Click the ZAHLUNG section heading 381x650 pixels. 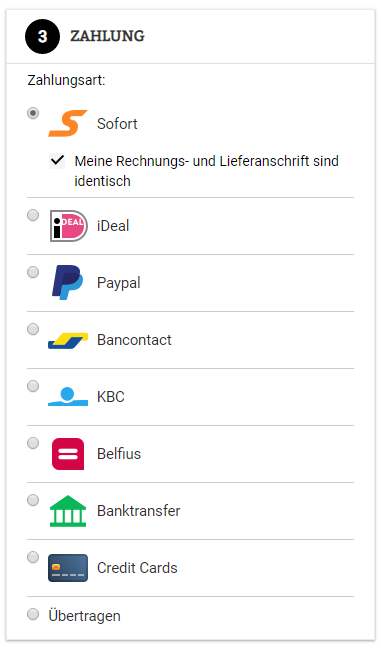coord(107,36)
